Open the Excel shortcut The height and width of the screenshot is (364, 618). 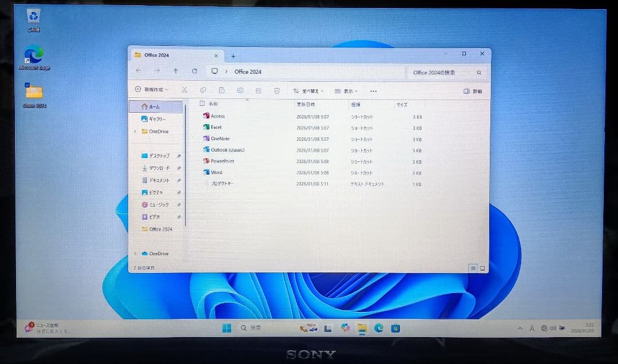[x=216, y=127]
